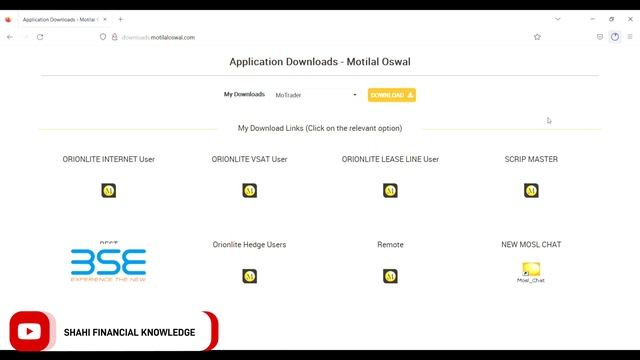Click the ORIONLITE VSAT User download icon
Image resolution: width=640 pixels, height=360 pixels.
coord(249,191)
